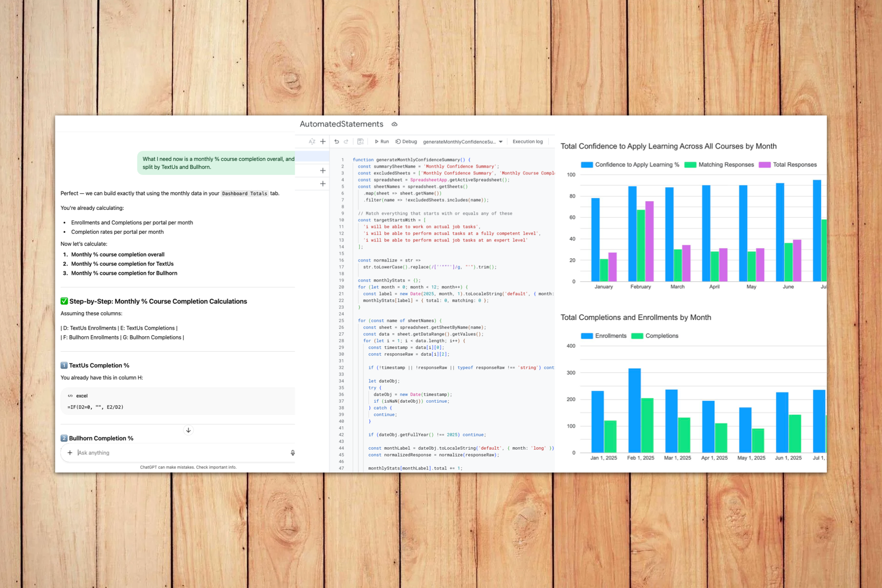Screen dimensions: 882x588
Task: Add a service via the lowest sidebar plus icon
Action: coord(323,184)
